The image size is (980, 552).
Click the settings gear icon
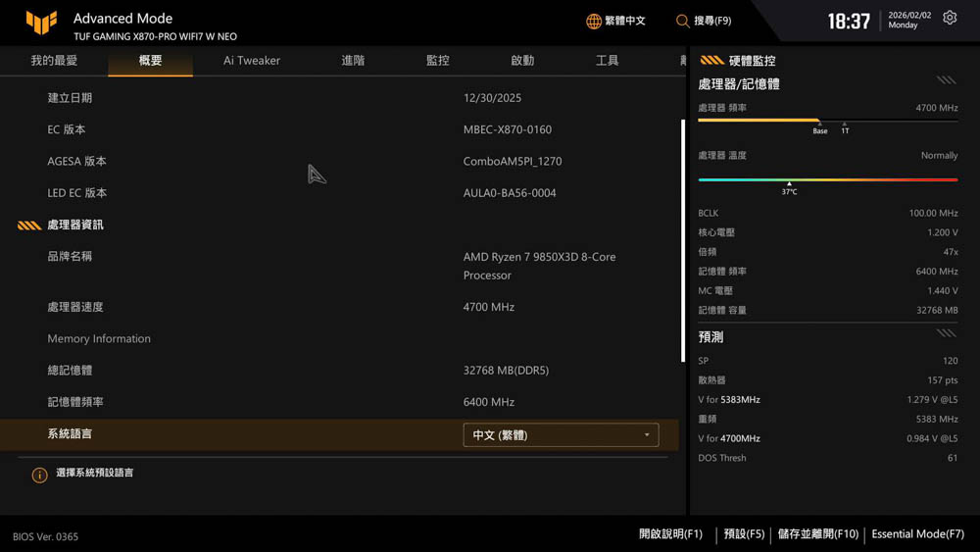tap(950, 19)
